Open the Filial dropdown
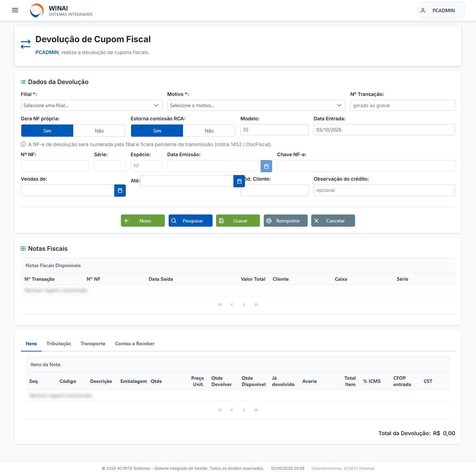476x476 pixels. coord(91,105)
